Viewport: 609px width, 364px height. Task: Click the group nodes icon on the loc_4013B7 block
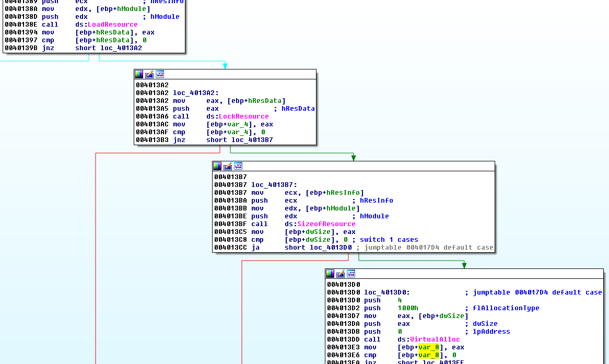click(238, 166)
